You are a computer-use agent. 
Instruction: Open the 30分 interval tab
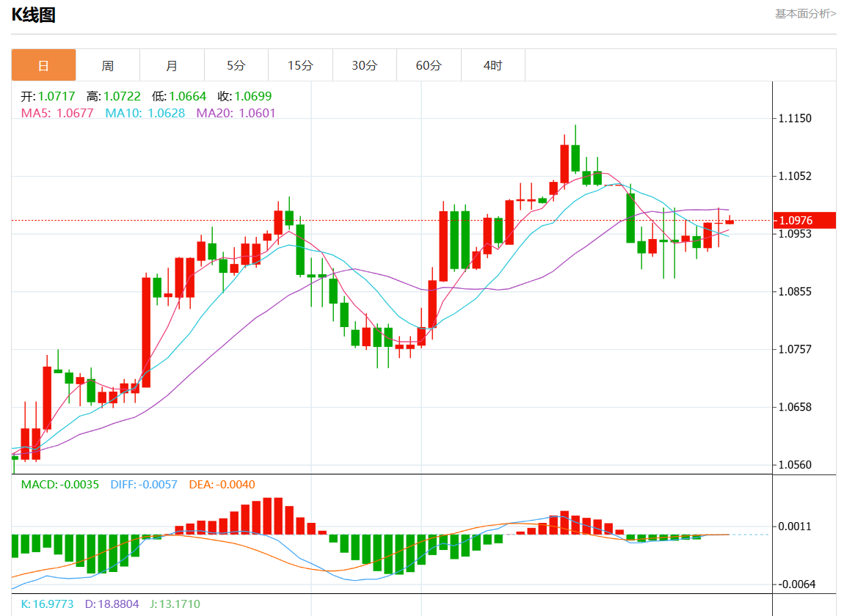(x=365, y=65)
